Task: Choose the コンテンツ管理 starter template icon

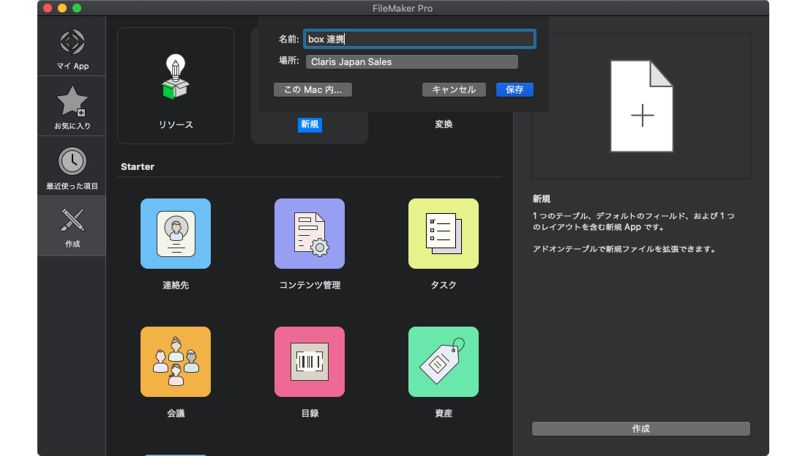Action: click(310, 234)
